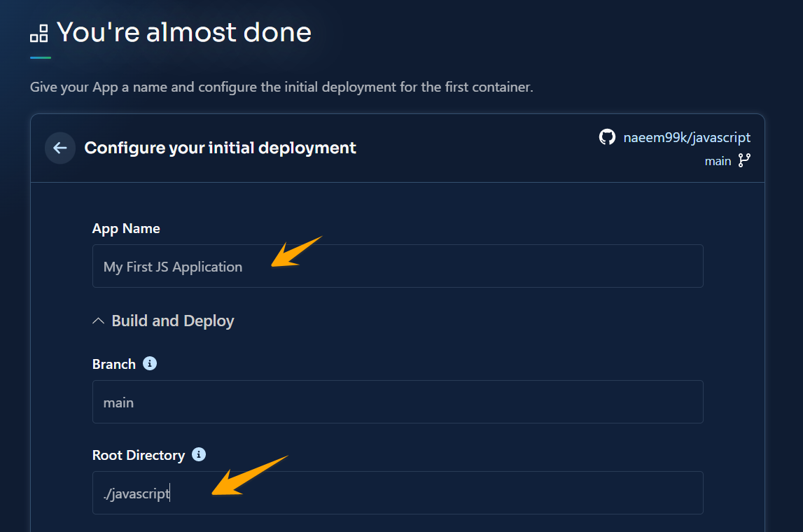Click the back arrow button
Viewport: 803px width, 532px height.
[60, 148]
